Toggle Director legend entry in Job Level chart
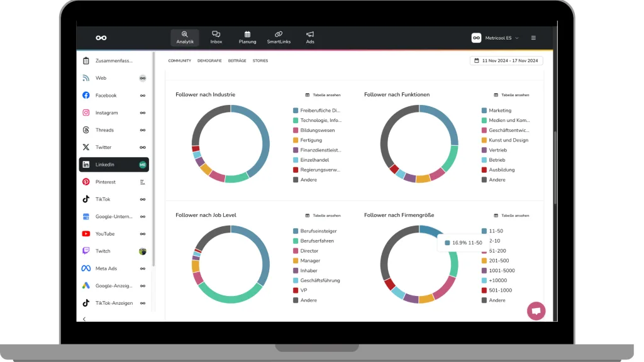644x362 pixels. (309, 251)
